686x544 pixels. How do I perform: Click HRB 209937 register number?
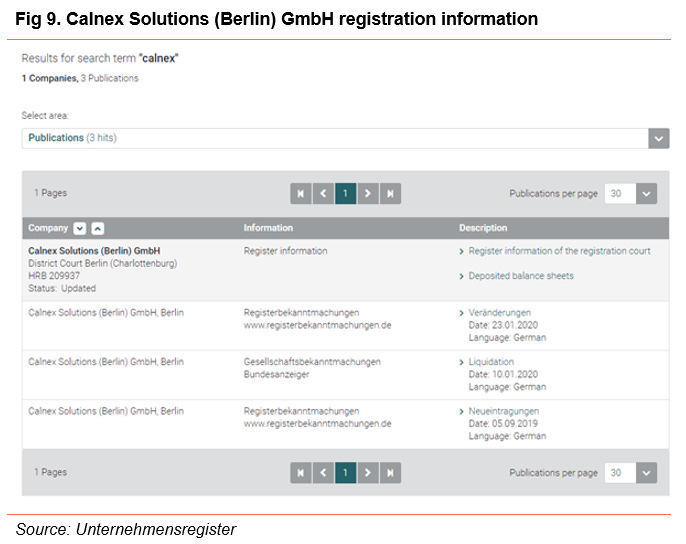54,276
